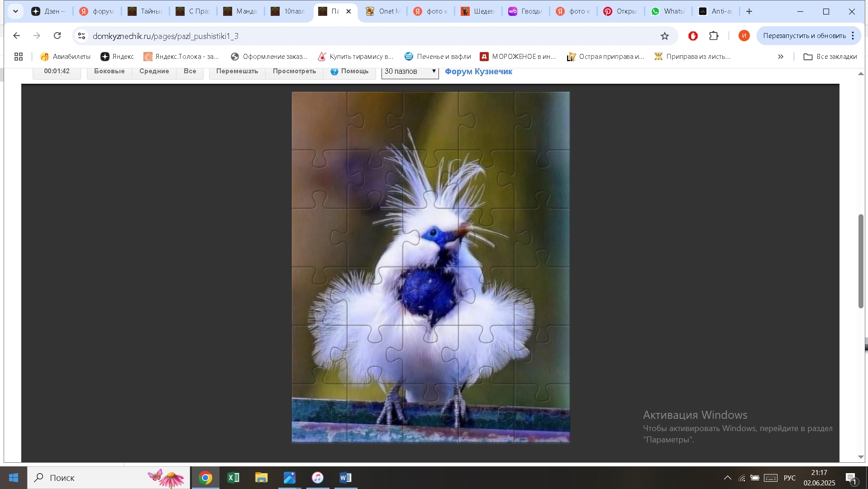Switch to the 'Гвозди' tab

click(526, 11)
